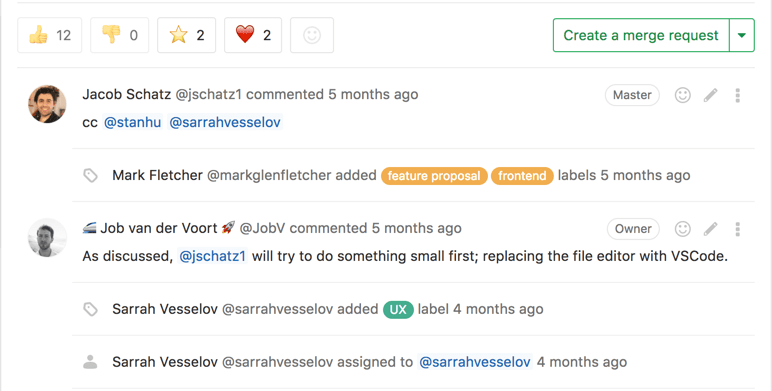Toggle the thumbs up reaction showing 12
Viewport: 772px width, 391px height.
pos(50,35)
